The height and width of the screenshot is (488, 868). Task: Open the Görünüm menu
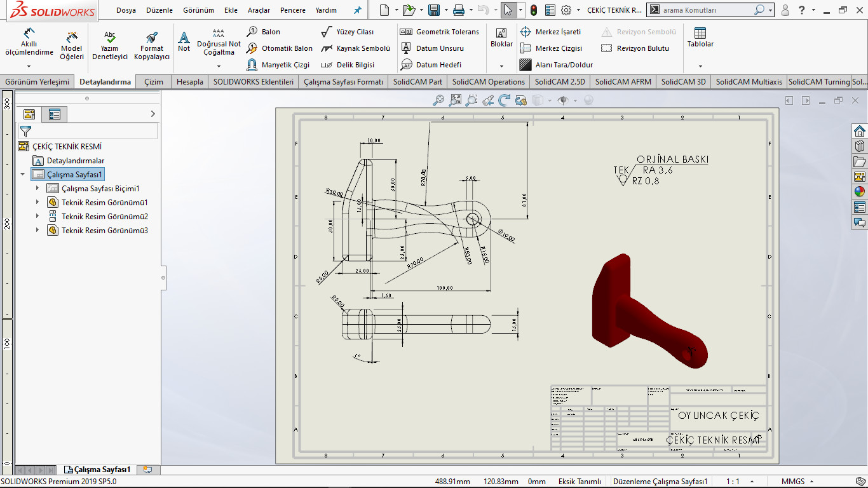click(198, 10)
